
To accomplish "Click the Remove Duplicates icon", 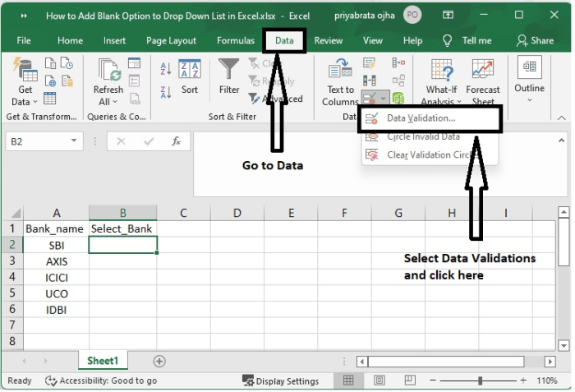I will click(x=370, y=81).
